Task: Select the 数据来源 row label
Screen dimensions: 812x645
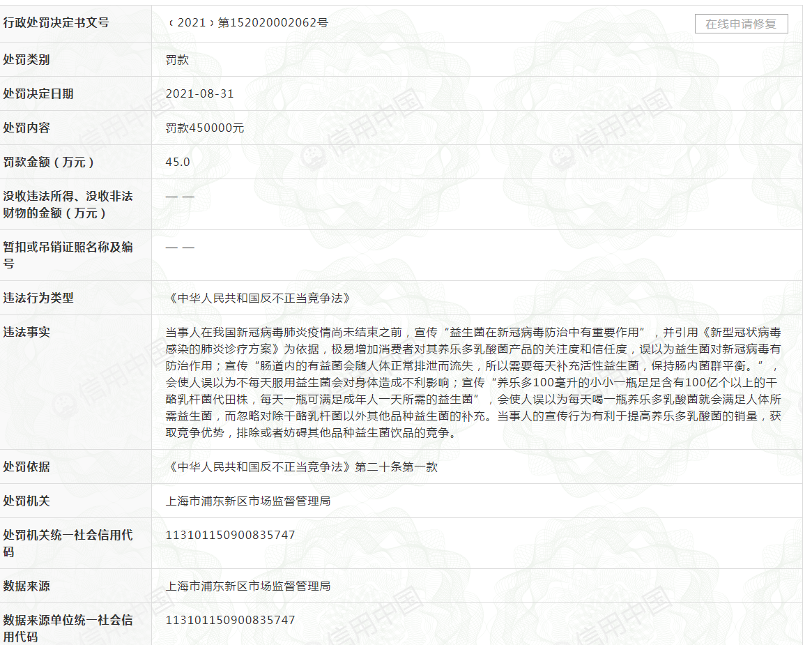Action: coord(26,586)
